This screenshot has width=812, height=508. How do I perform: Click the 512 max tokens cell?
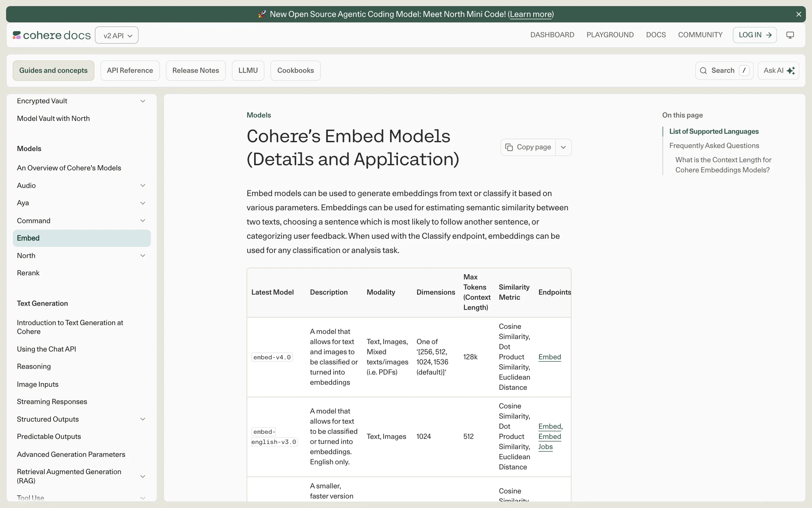click(x=468, y=437)
